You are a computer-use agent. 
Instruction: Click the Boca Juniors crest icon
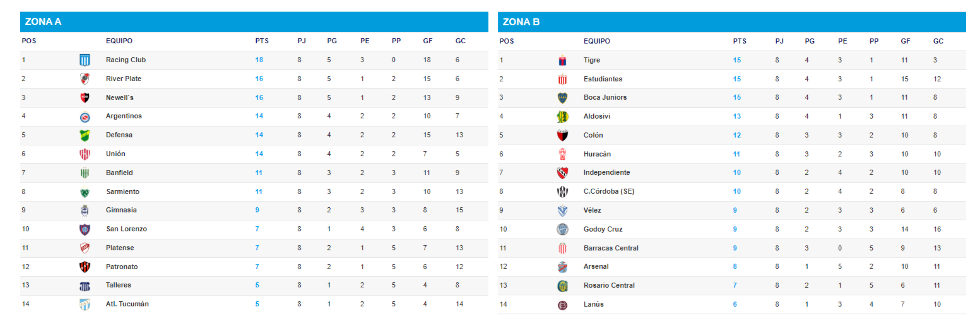562,98
